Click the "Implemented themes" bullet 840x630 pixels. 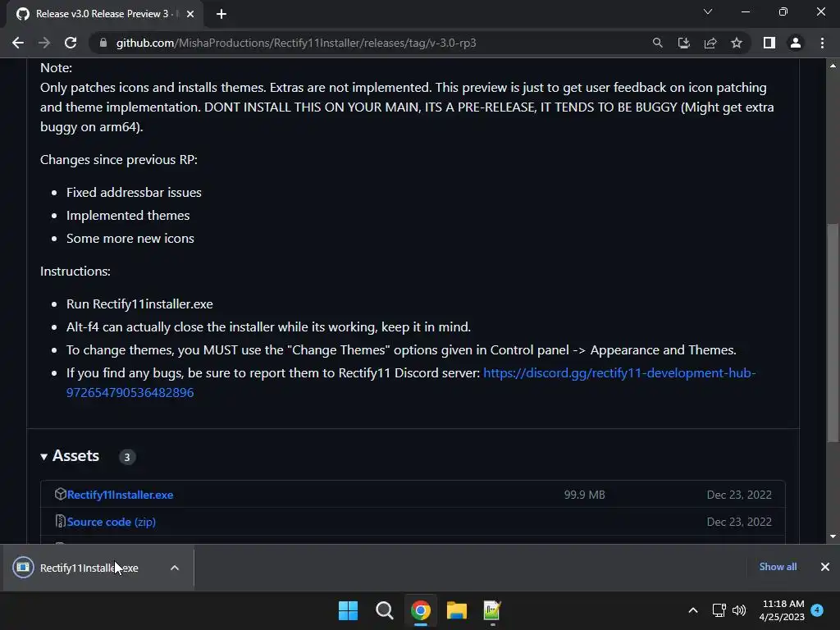[x=128, y=216]
